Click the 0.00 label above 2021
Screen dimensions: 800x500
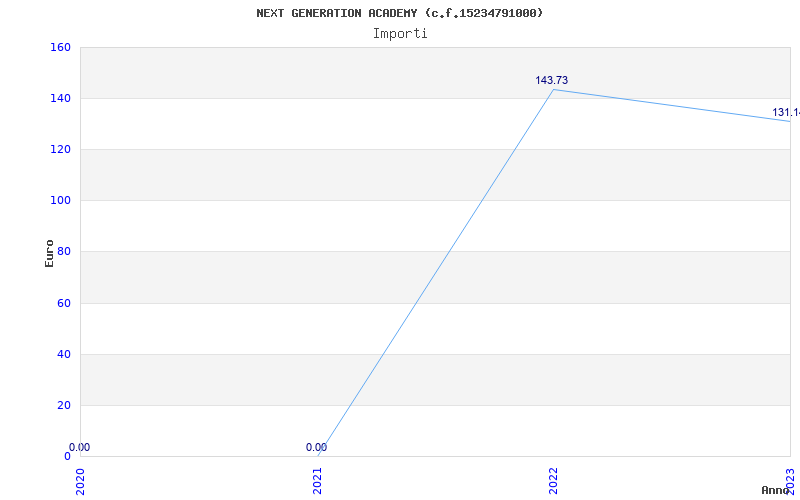point(316,447)
